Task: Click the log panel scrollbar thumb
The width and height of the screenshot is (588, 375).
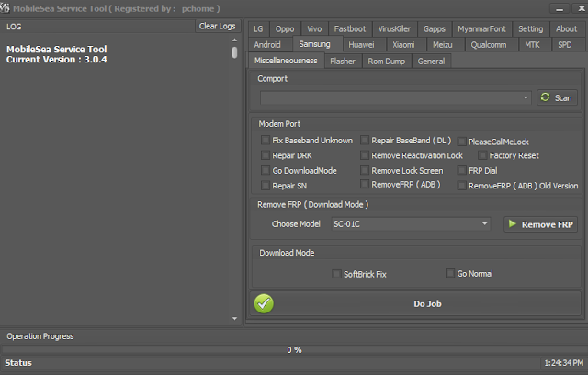Action: 234,52
